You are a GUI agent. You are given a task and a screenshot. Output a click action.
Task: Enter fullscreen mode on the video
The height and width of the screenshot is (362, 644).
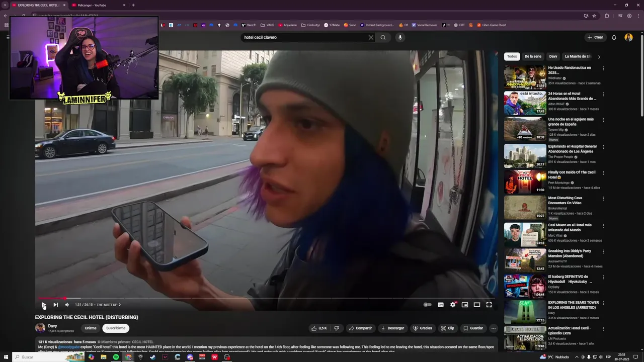click(489, 305)
